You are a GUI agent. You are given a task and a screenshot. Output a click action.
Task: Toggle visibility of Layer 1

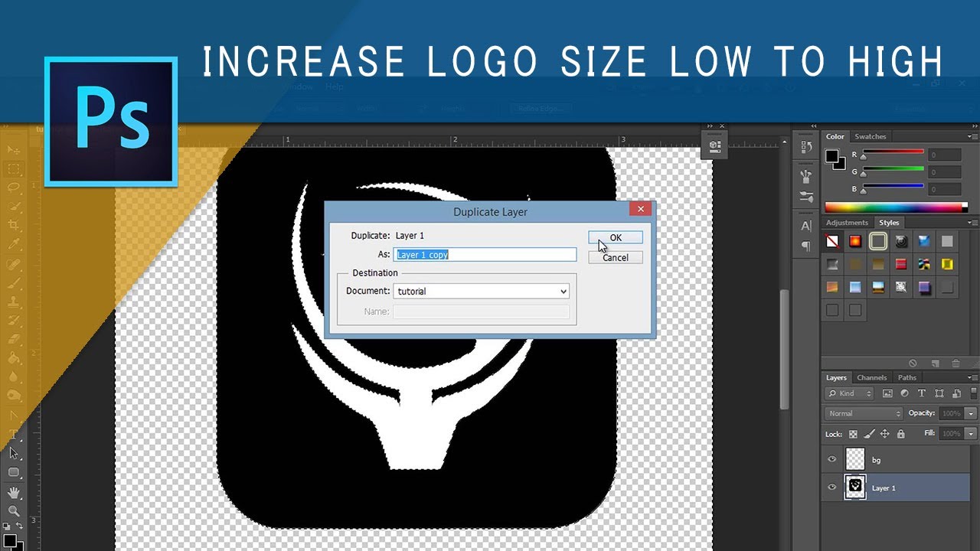[x=832, y=487]
